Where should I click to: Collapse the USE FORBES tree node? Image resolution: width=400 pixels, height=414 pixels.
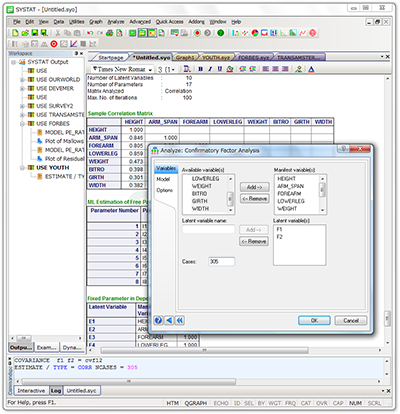pyautogui.click(x=22, y=124)
